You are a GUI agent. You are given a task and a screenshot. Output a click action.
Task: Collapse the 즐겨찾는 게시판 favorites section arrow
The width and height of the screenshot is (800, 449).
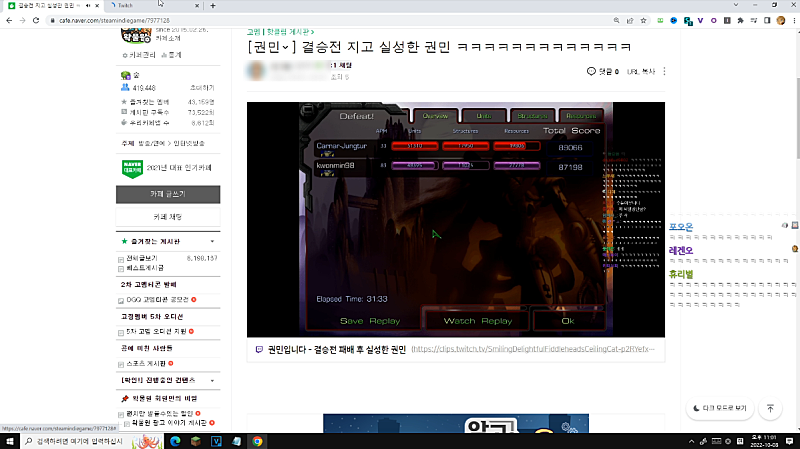click(x=212, y=241)
